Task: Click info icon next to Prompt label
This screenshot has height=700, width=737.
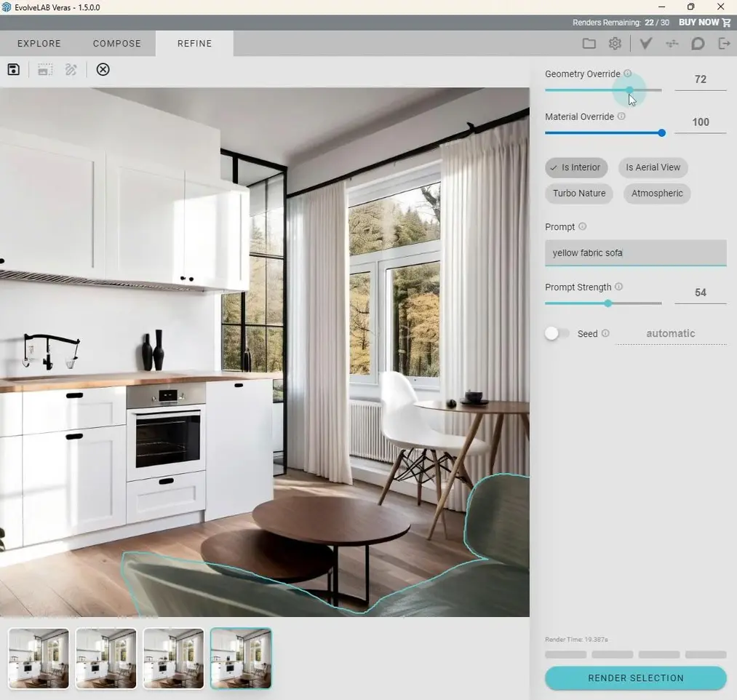Action: 582,227
